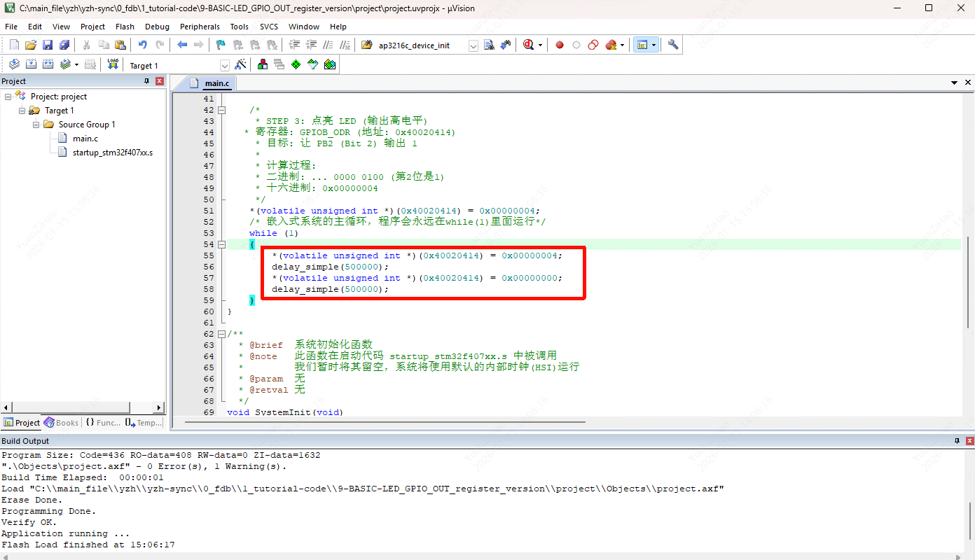Click the Save file icon
The height and width of the screenshot is (560, 975).
48,45
